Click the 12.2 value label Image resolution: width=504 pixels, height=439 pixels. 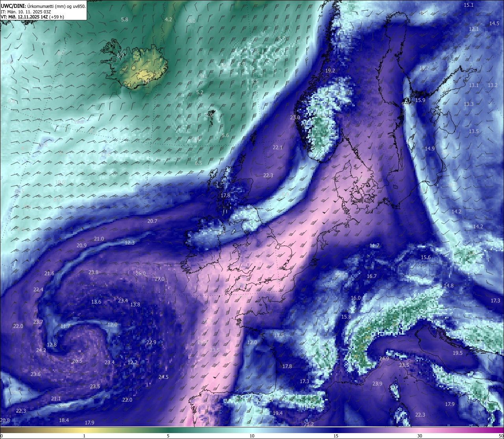[x=132, y=362]
